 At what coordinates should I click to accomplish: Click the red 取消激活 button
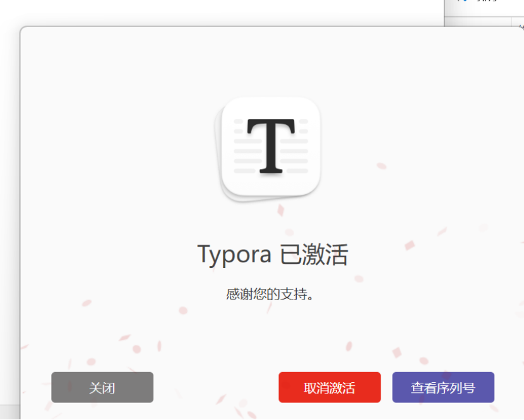(x=330, y=387)
